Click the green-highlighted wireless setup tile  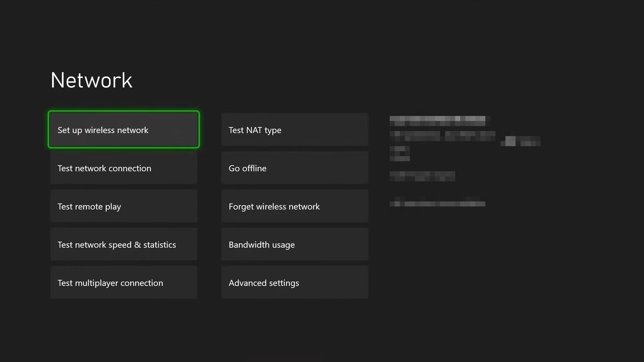(x=123, y=130)
